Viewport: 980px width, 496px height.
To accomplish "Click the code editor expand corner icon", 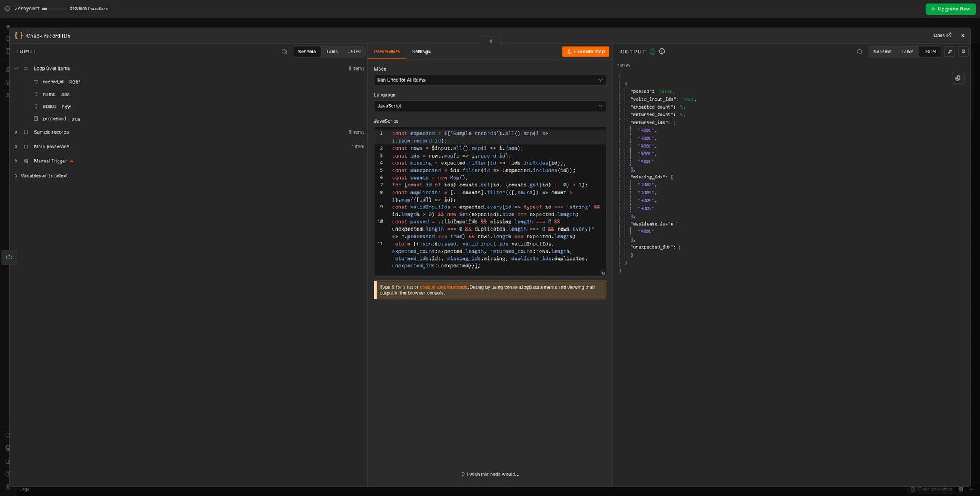I will coord(603,273).
